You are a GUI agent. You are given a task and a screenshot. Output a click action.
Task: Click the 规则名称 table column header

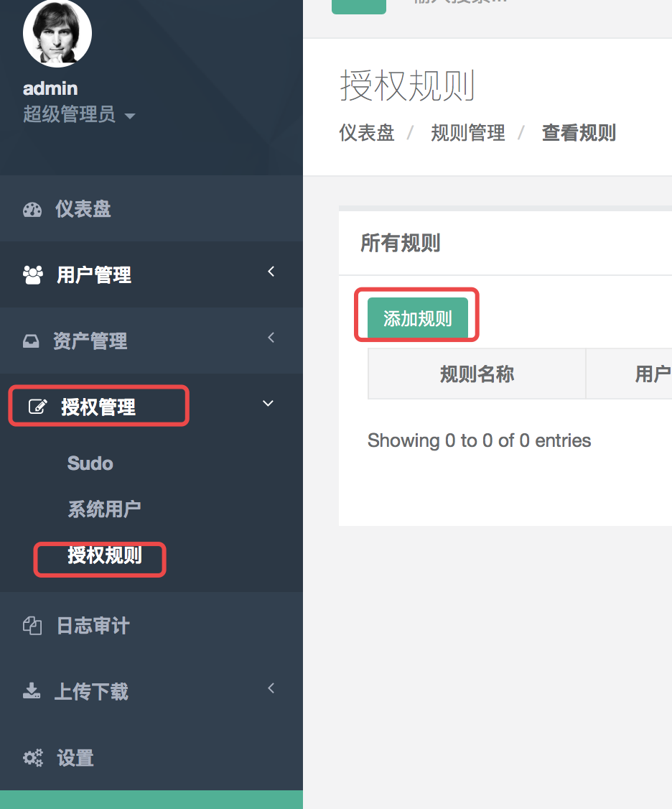pos(477,374)
